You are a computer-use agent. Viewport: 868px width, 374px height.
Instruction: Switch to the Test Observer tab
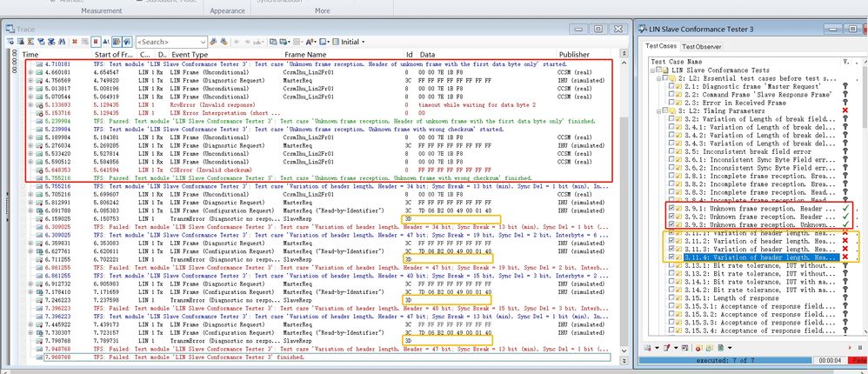701,46
